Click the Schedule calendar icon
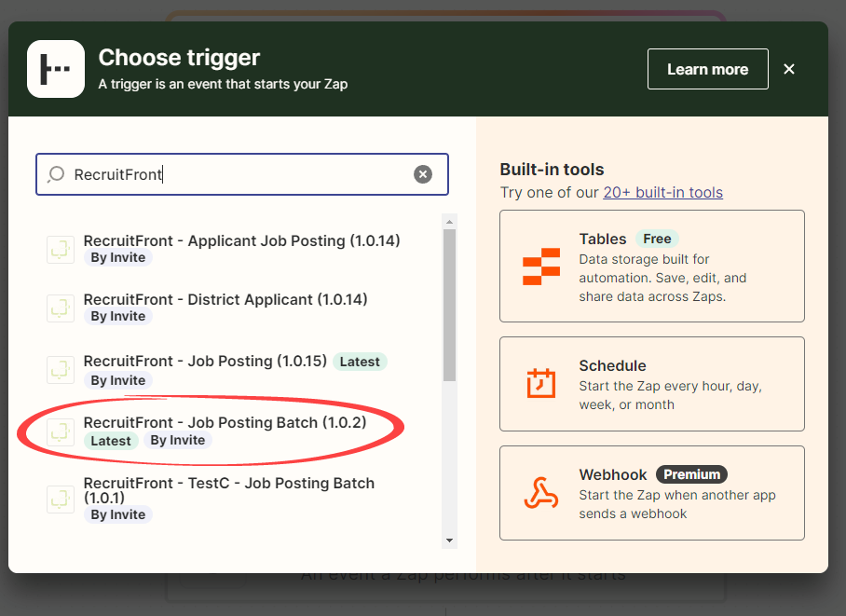The width and height of the screenshot is (846, 616). point(541,383)
